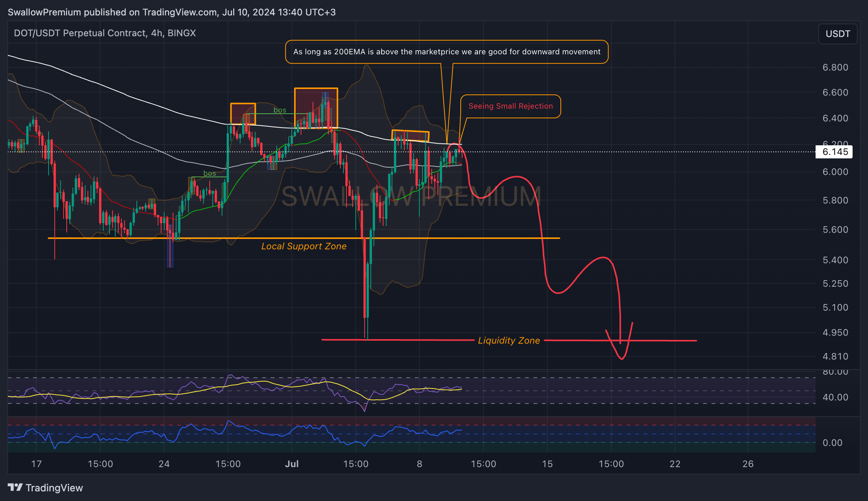The height and width of the screenshot is (501, 868).
Task: Click the '22' date on time axis
Action: pyautogui.click(x=675, y=464)
